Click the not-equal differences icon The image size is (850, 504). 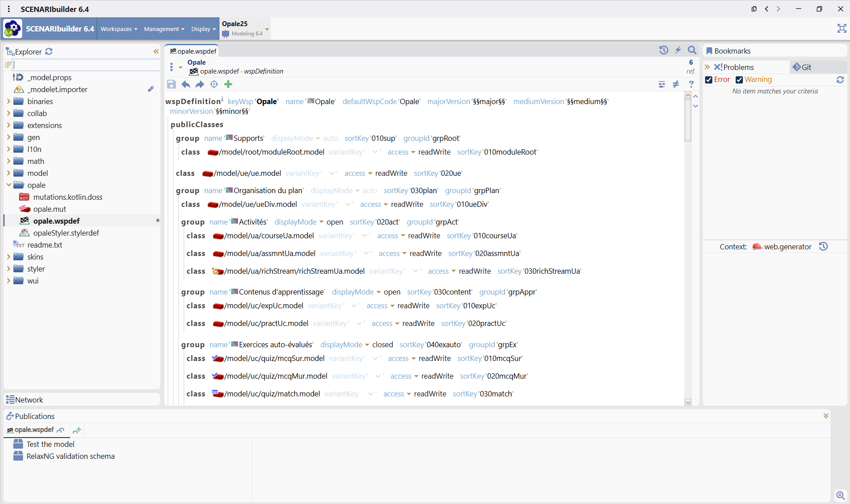[676, 84]
